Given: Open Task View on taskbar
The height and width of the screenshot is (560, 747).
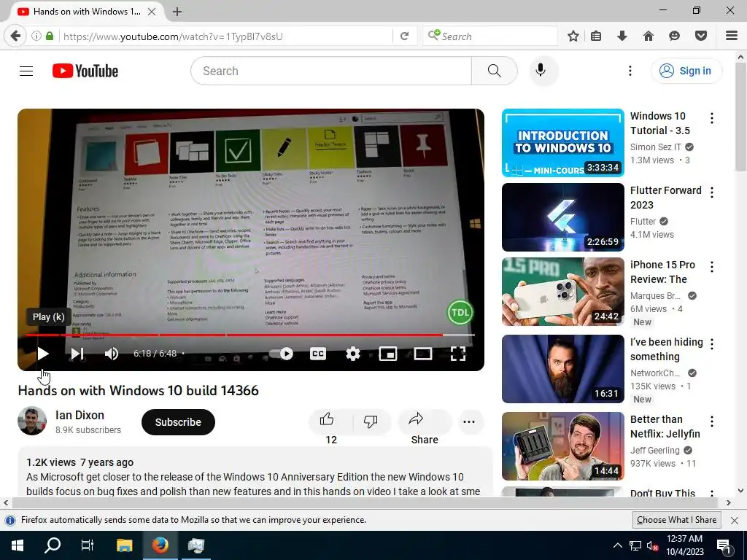Looking at the screenshot, I should (88, 545).
